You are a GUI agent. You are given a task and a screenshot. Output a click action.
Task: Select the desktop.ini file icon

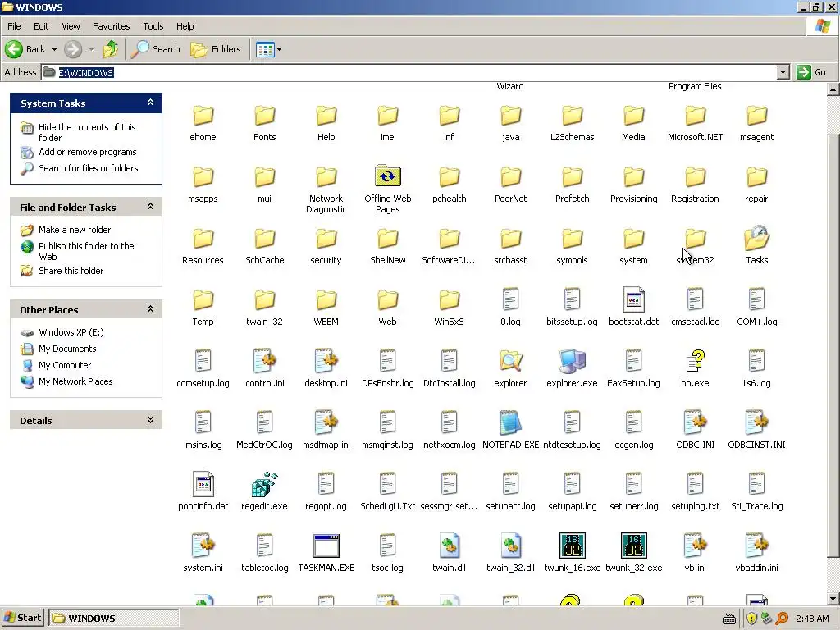(x=326, y=361)
